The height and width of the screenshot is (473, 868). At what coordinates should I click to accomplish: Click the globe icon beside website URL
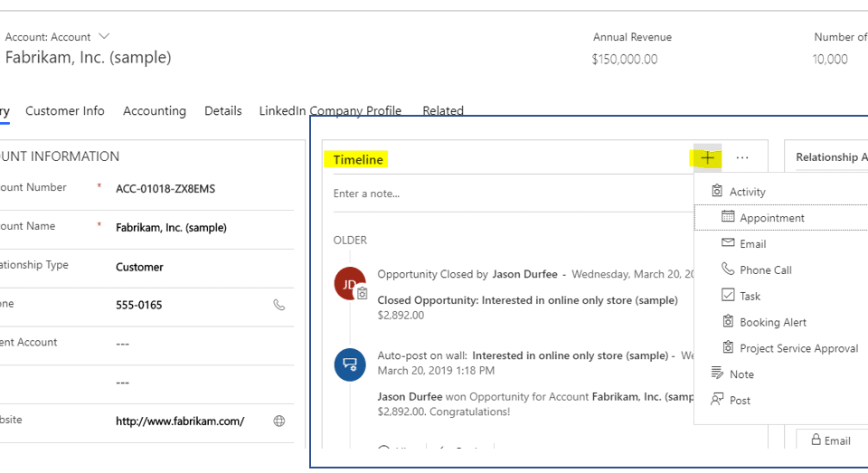[x=279, y=421]
